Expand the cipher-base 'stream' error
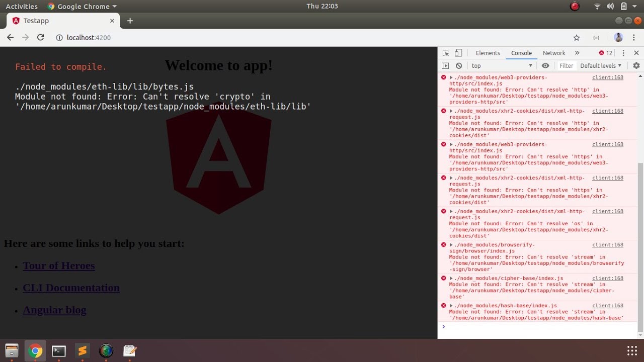The image size is (644, 362). tap(451, 278)
